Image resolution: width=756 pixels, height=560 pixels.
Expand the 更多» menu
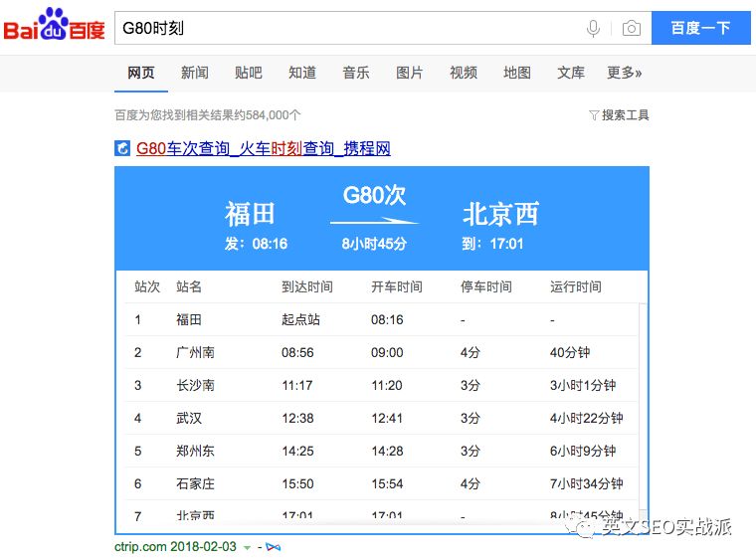tap(625, 73)
